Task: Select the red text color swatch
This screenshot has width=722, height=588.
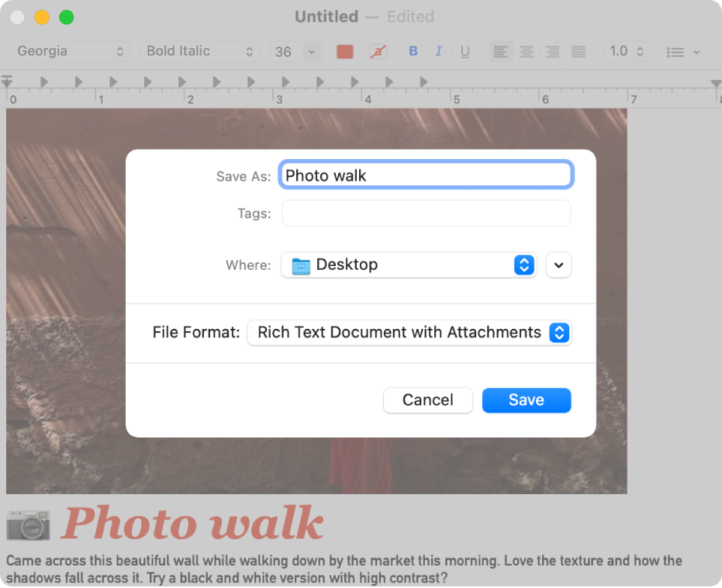Action: (x=344, y=51)
